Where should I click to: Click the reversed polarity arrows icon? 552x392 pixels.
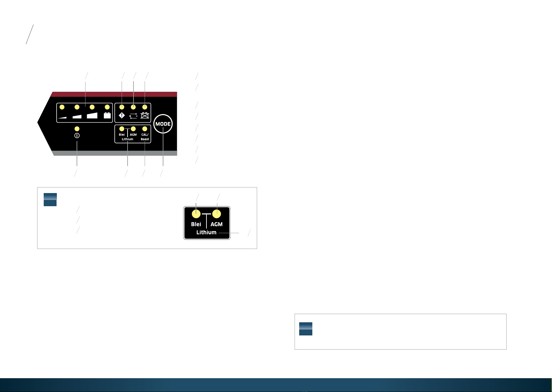point(133,116)
